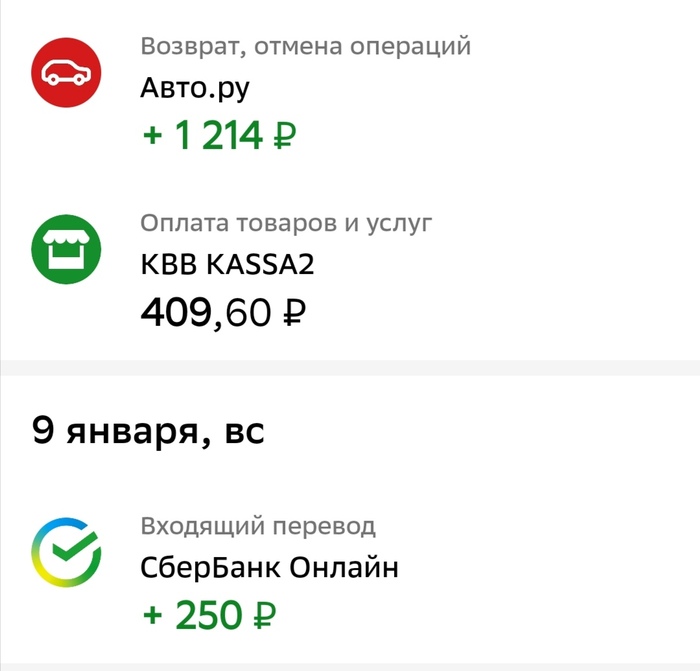Select the 'Возврат, отмена операций' category label

pos(306,46)
